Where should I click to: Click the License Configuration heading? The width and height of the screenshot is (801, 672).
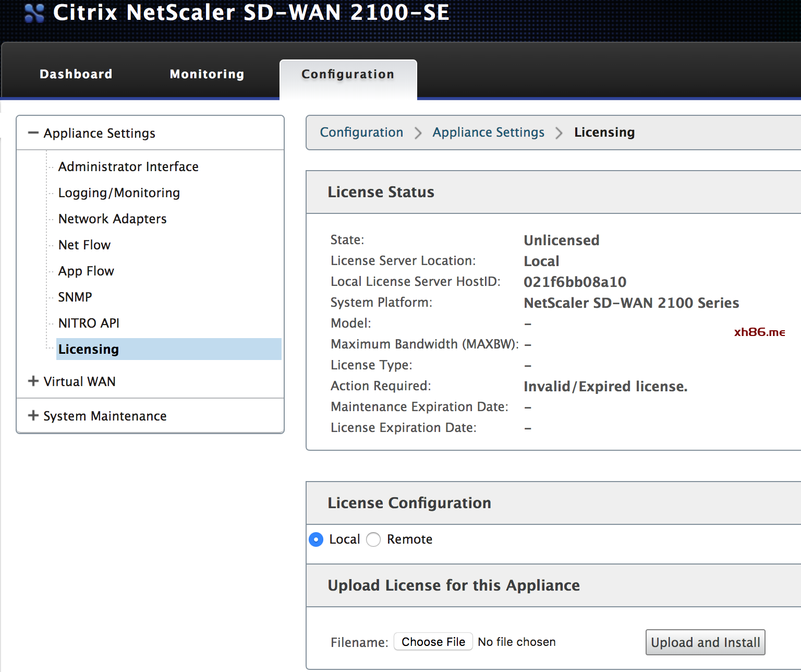409,503
